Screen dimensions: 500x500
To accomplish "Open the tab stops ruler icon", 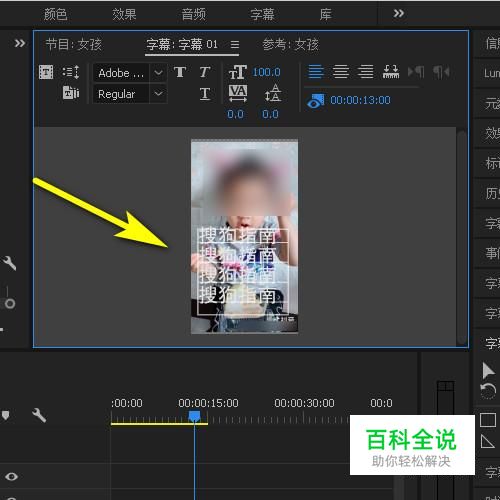I will [391, 72].
